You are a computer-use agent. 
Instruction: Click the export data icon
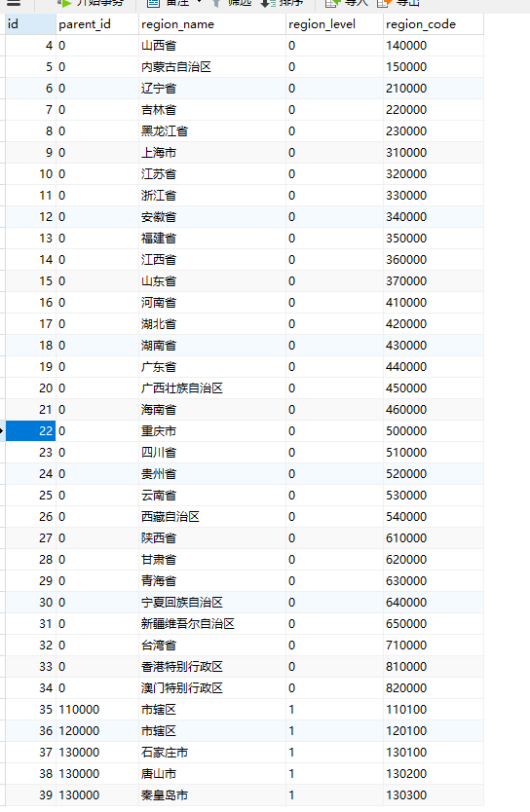[x=384, y=3]
